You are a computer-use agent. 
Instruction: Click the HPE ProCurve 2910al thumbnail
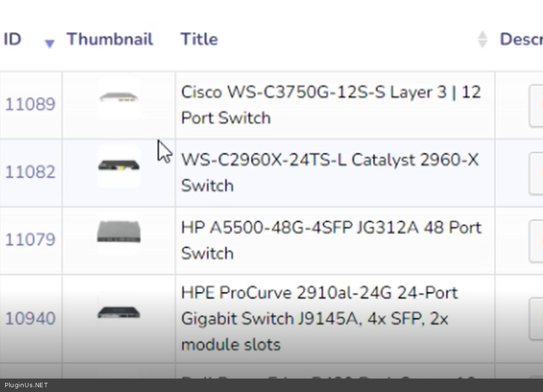coord(118,313)
